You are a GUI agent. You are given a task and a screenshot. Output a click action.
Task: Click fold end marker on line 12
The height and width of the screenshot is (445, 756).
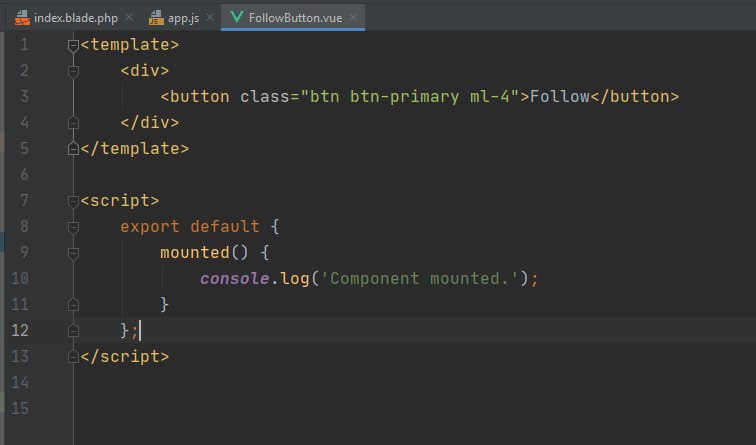(73, 331)
